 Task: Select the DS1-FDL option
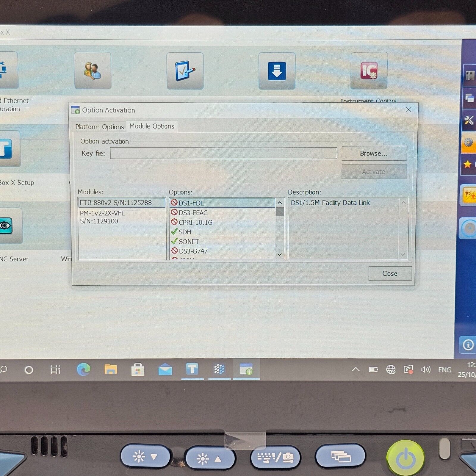tap(223, 203)
